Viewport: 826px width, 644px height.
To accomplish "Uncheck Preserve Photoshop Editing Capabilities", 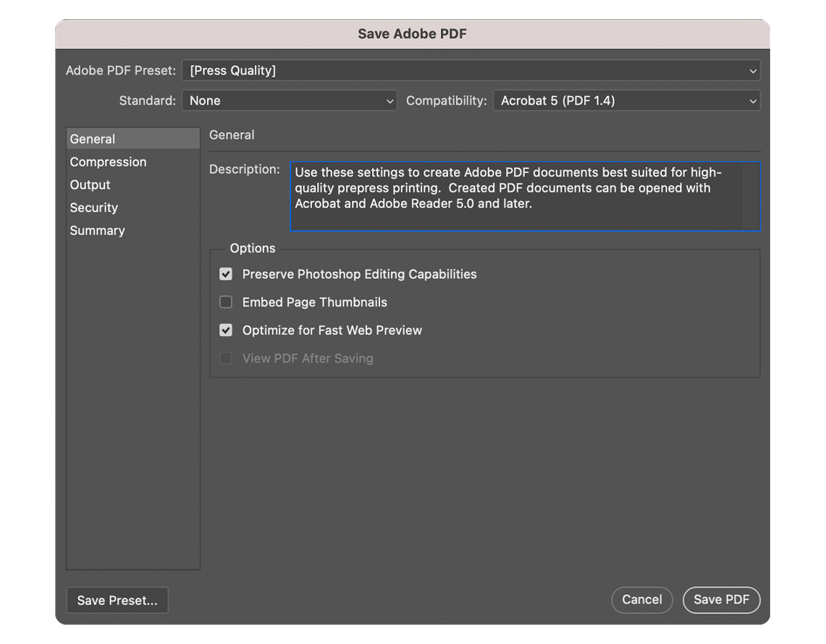I will click(x=226, y=274).
